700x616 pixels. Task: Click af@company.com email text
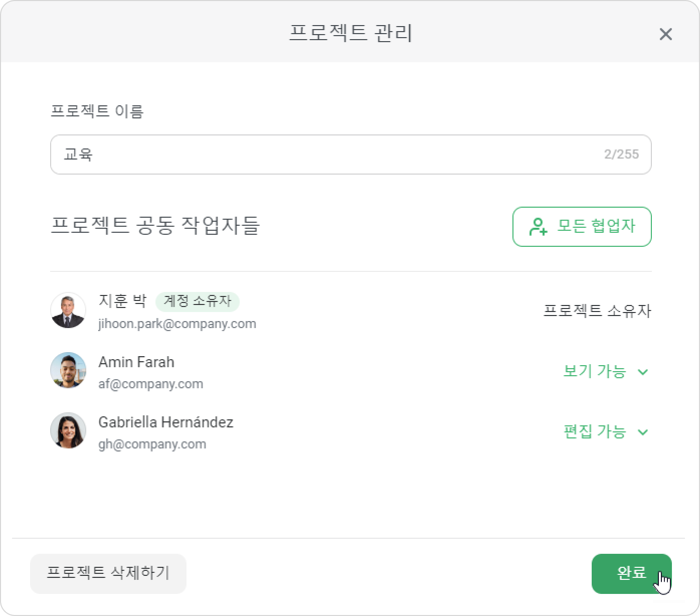point(150,384)
